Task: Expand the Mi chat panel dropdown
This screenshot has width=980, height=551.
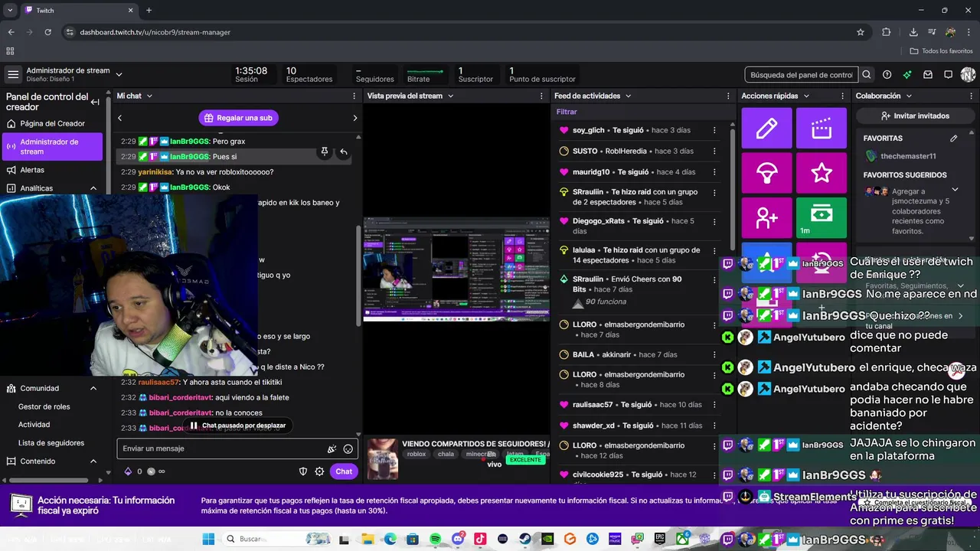Action: pos(149,96)
